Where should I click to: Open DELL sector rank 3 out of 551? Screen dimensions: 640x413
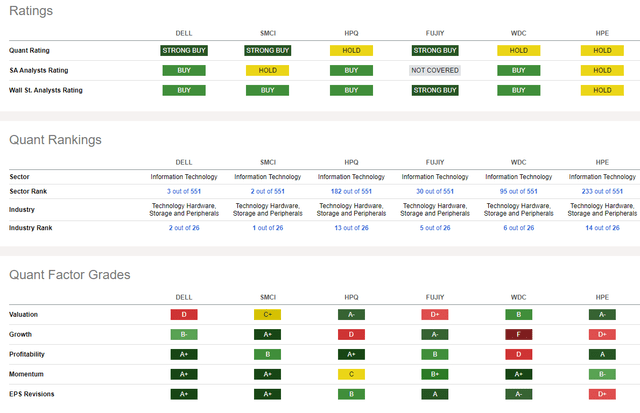pyautogui.click(x=184, y=191)
